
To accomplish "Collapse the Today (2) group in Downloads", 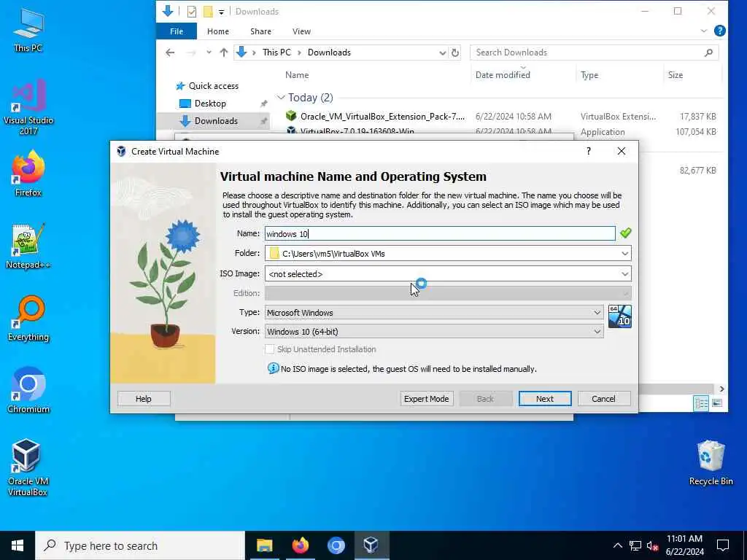I will pyautogui.click(x=281, y=98).
